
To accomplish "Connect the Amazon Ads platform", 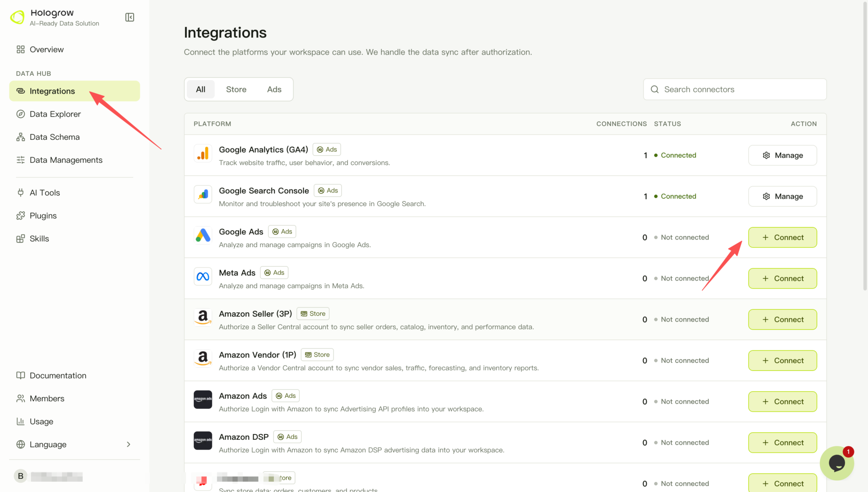I will click(x=782, y=402).
